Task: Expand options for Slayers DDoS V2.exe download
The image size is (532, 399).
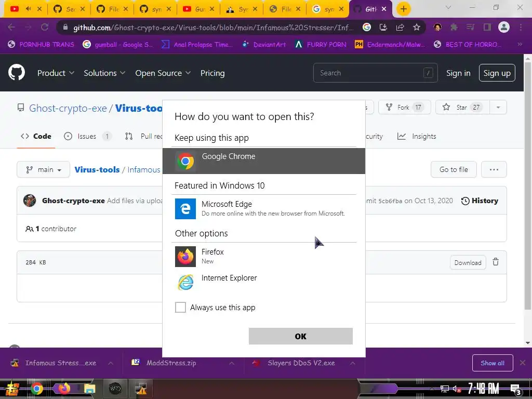Action: (x=353, y=363)
